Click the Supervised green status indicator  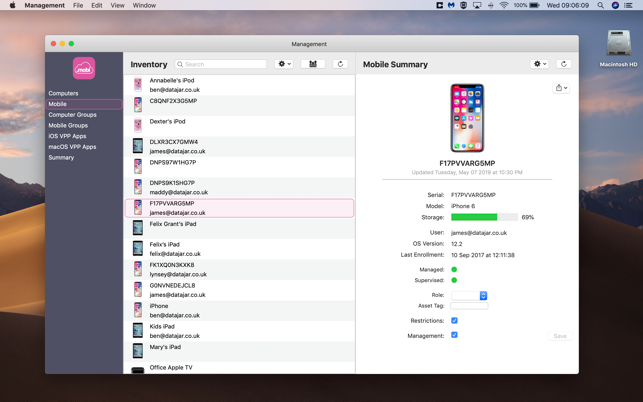pos(454,280)
